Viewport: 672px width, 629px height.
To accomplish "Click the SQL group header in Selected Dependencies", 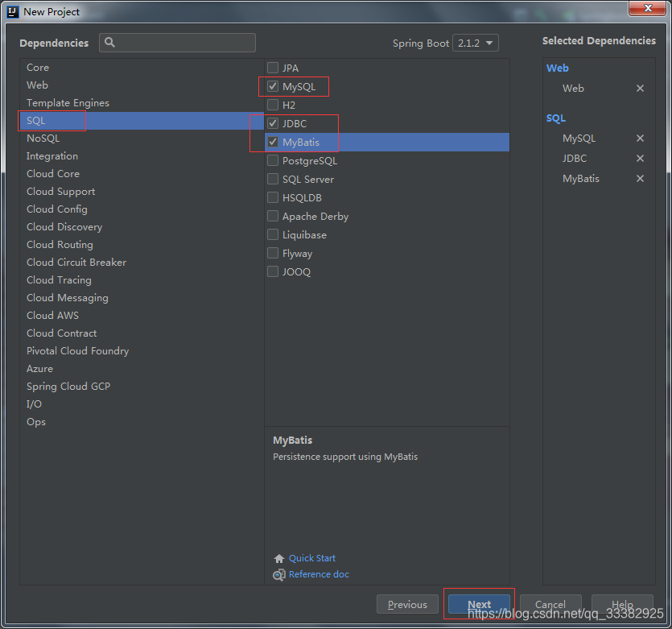I will pos(556,118).
